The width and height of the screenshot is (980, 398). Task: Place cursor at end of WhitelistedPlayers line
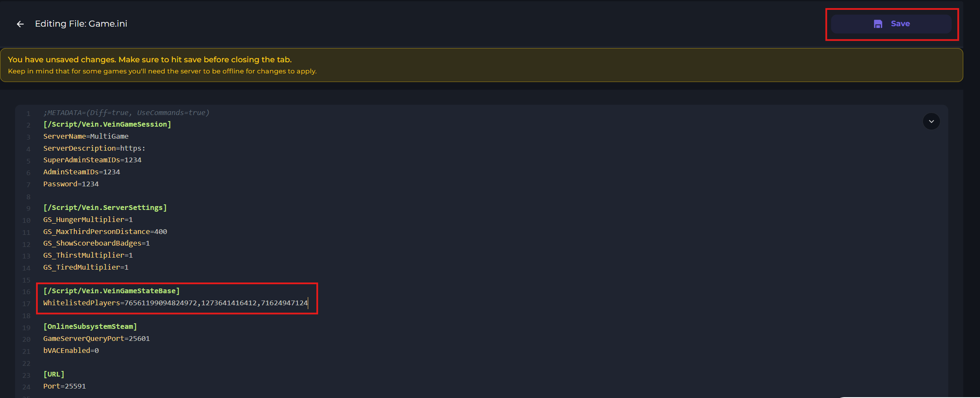point(308,303)
